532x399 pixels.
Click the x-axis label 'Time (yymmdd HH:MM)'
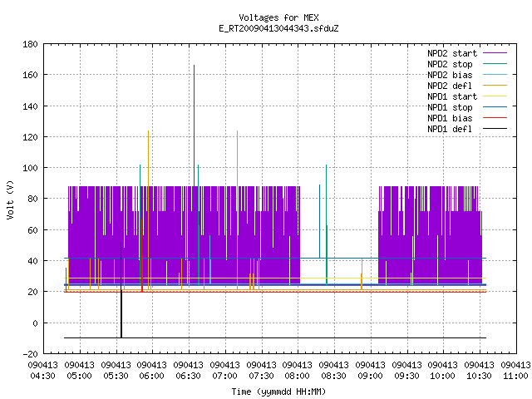[278, 392]
